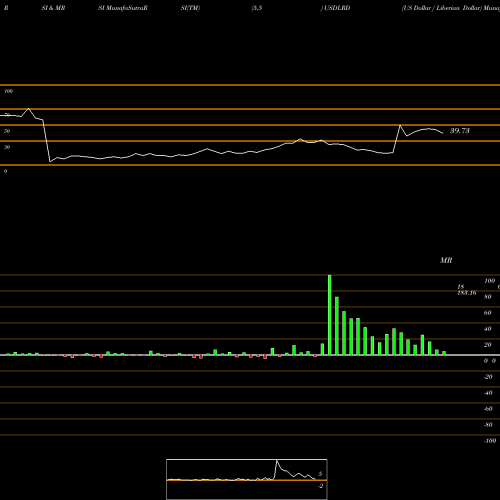Image resolution: width=500 pixels, height=500 pixels.
Task: Click the -100 label on MR axis
Action: click(490, 441)
